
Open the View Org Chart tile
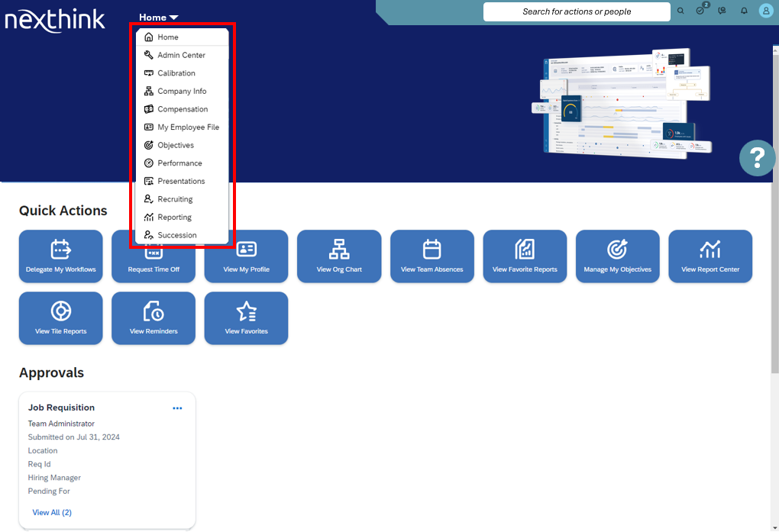pyautogui.click(x=339, y=256)
